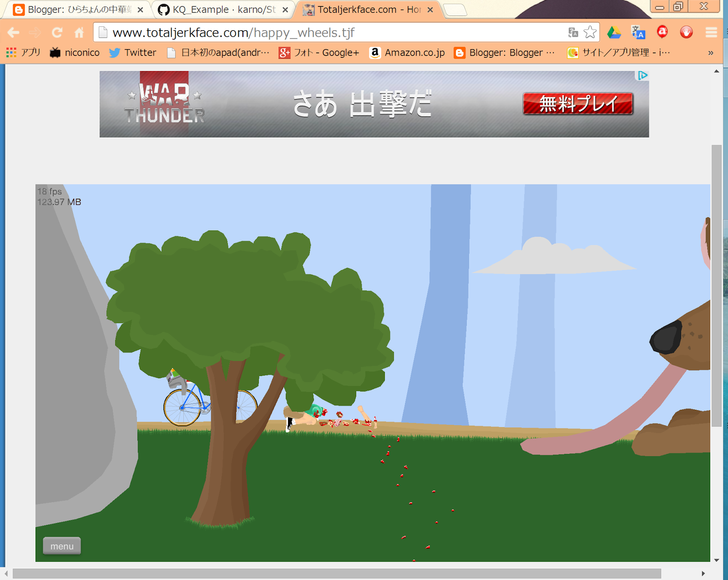Close the Totaljerkface.com tab
728x580 pixels.
(x=430, y=10)
